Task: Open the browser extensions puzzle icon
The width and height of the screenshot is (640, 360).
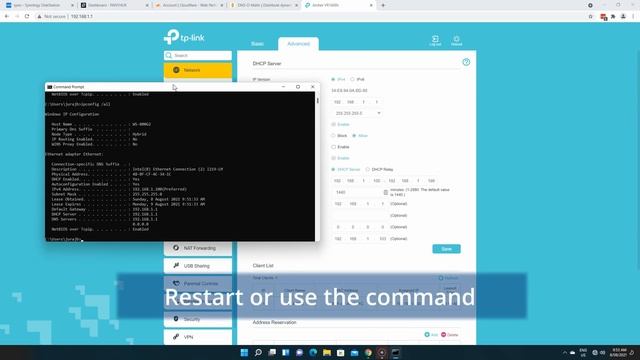Action: (x=613, y=16)
